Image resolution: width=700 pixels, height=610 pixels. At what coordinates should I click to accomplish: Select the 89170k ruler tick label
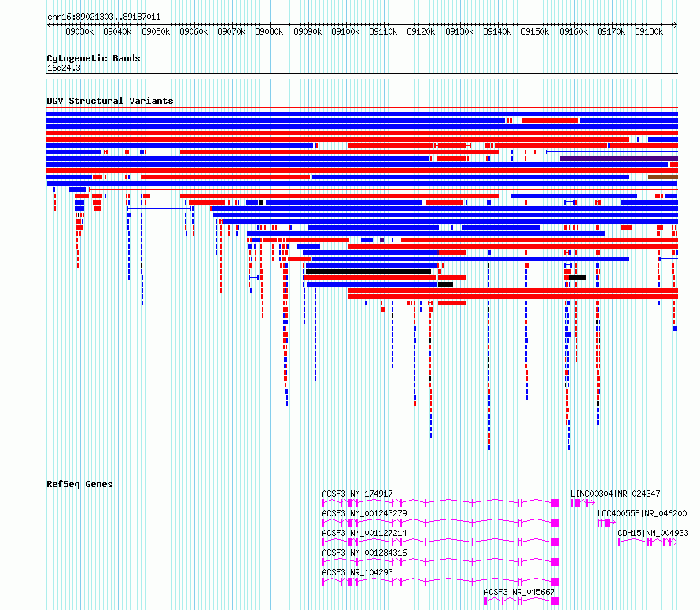pyautogui.click(x=611, y=31)
